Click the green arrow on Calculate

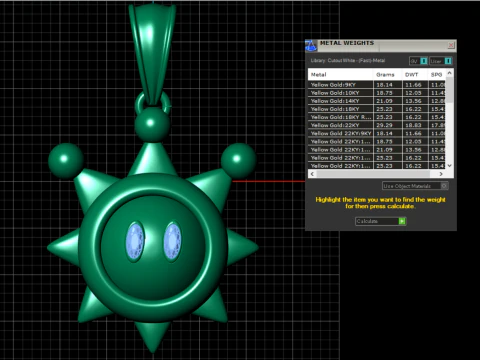pos(402,221)
